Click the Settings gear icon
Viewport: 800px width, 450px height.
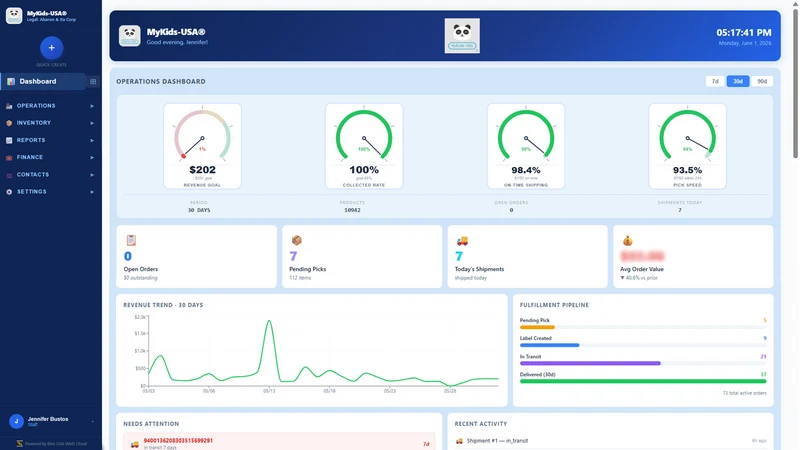(9, 192)
